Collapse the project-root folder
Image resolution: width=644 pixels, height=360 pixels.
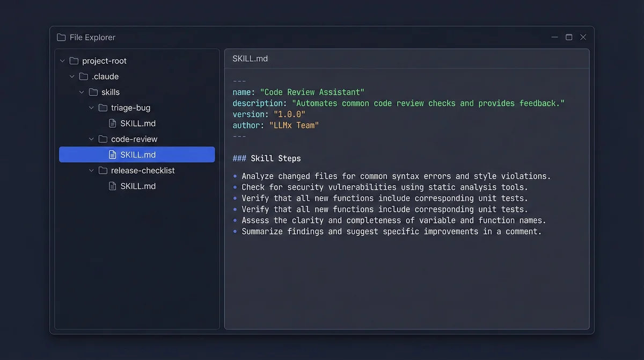(62, 61)
